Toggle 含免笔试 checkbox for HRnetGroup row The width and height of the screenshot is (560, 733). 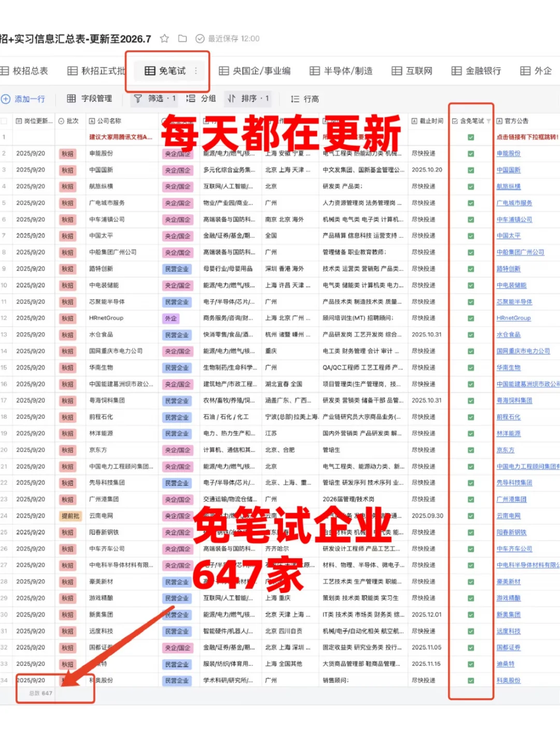tap(471, 318)
